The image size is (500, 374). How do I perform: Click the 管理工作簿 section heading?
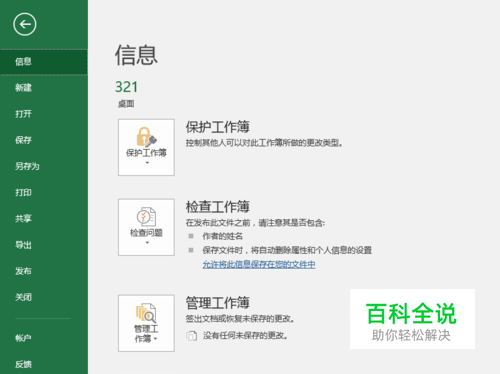[218, 303]
